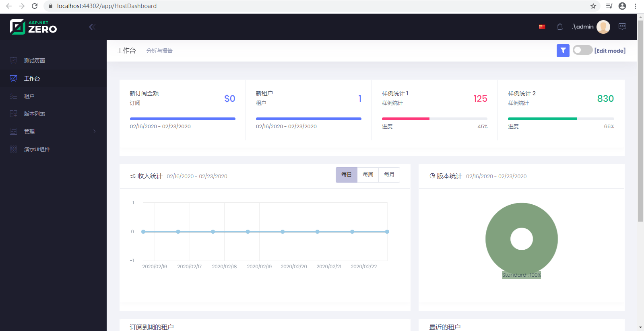Screen dimensions: 644x331
Task: Click the browser address bar URL
Action: coord(107,6)
